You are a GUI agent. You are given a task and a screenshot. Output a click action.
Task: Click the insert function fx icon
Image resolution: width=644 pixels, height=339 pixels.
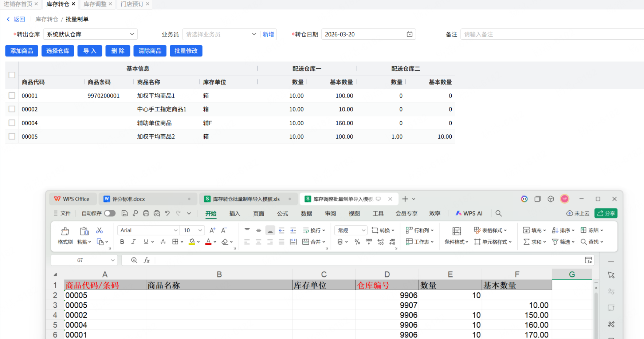coord(147,260)
